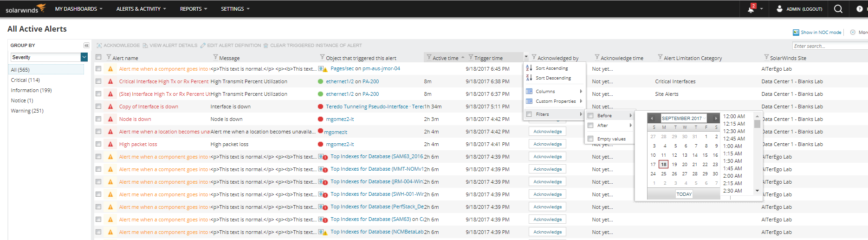868x240 pixels.
Task: Open the column menu arrow on Trigger time
Action: click(526, 57)
